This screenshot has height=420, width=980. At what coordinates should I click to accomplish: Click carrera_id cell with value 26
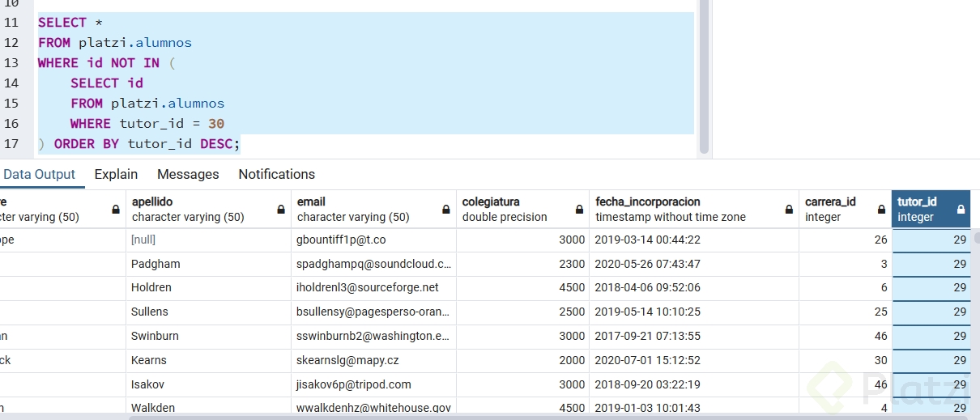(x=846, y=240)
